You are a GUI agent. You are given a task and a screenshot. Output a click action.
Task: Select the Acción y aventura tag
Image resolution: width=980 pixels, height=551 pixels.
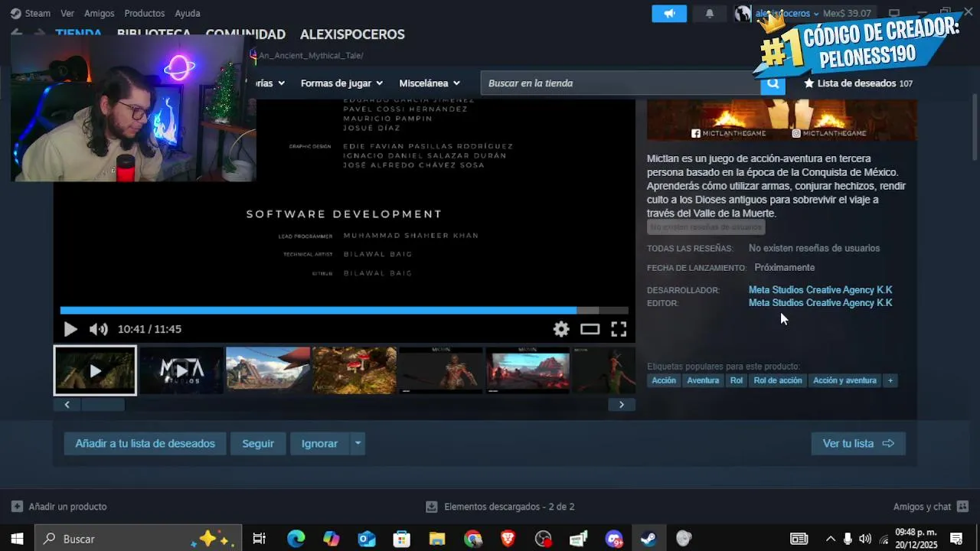(844, 380)
